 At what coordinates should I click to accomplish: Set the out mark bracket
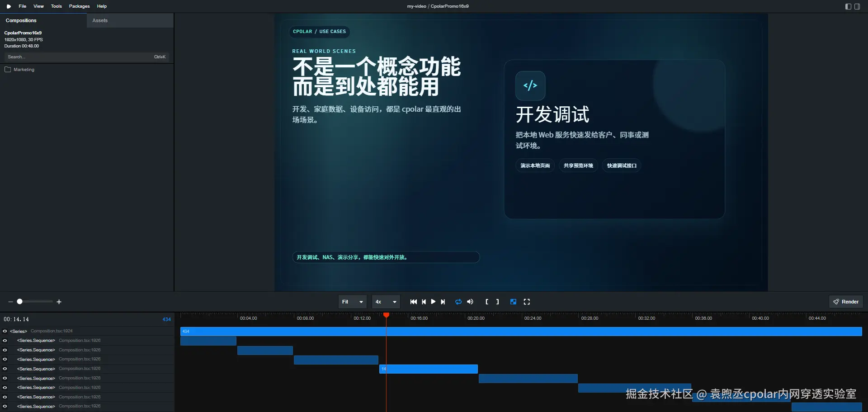(x=497, y=302)
